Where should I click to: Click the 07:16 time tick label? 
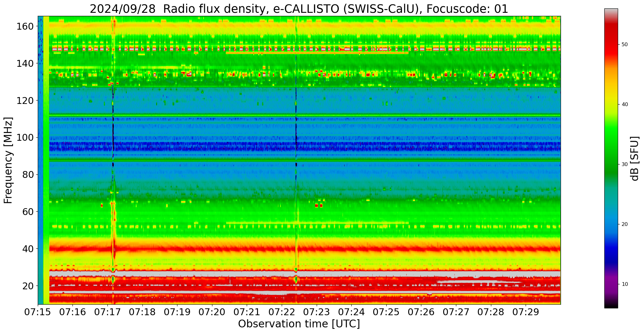tap(73, 312)
